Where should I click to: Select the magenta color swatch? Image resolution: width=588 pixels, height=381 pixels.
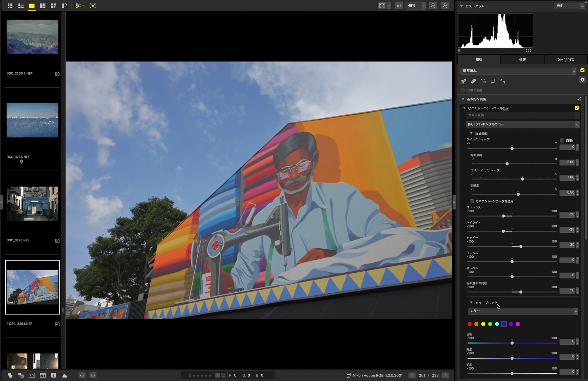click(518, 324)
